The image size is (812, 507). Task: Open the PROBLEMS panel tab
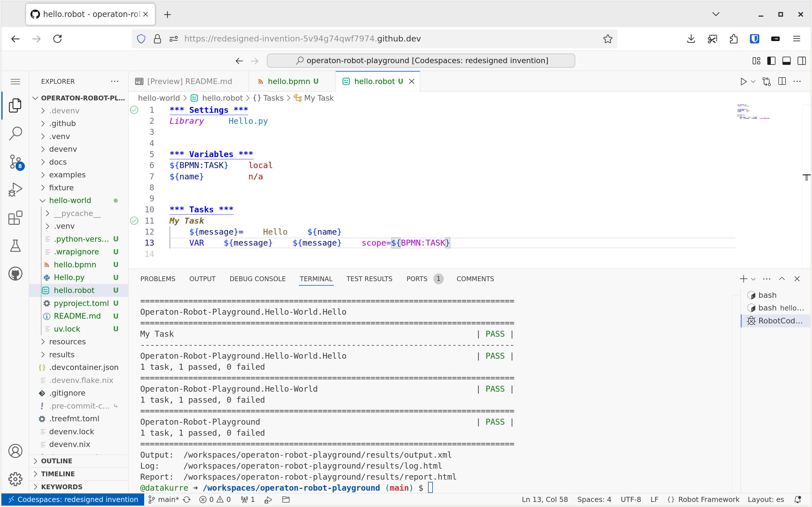coord(158,279)
